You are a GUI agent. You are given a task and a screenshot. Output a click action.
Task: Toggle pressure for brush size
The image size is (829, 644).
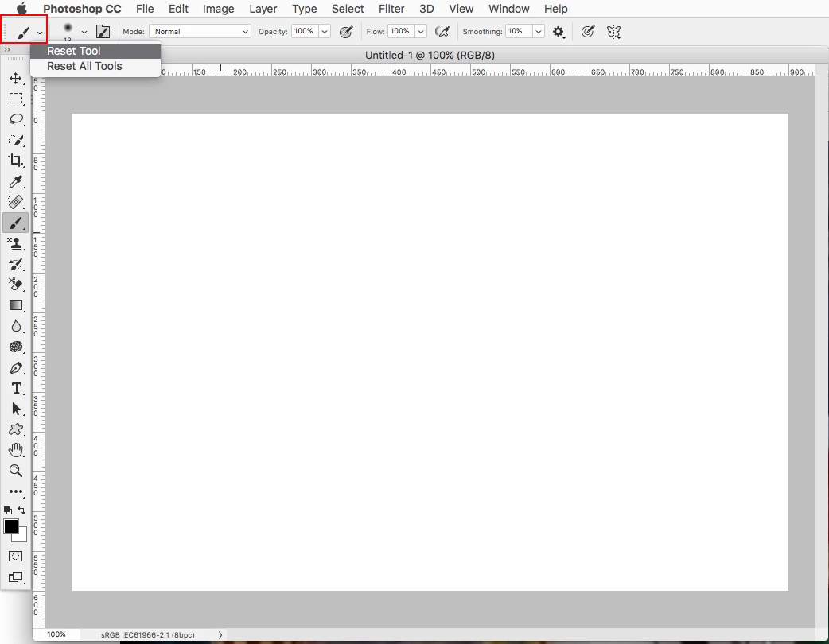pos(587,32)
